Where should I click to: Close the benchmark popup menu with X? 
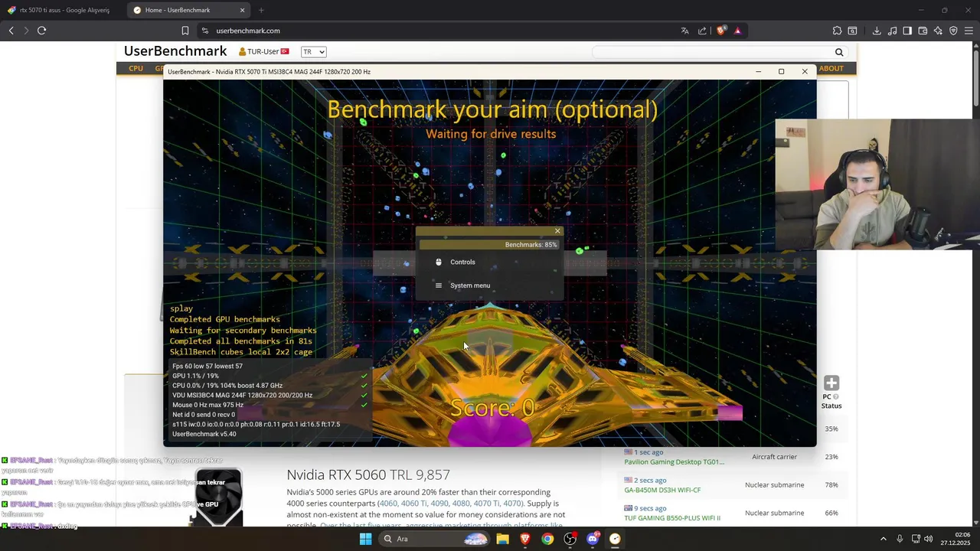coord(557,231)
